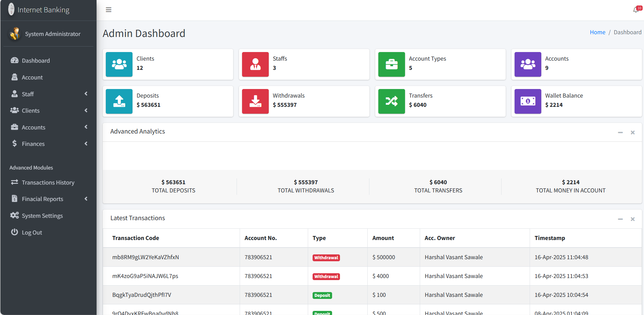Open the notifications bell icon
This screenshot has width=644, height=315.
pyautogui.click(x=636, y=10)
